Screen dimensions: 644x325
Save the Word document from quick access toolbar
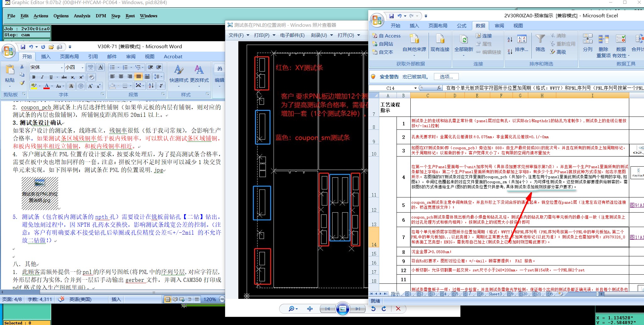coord(23,47)
